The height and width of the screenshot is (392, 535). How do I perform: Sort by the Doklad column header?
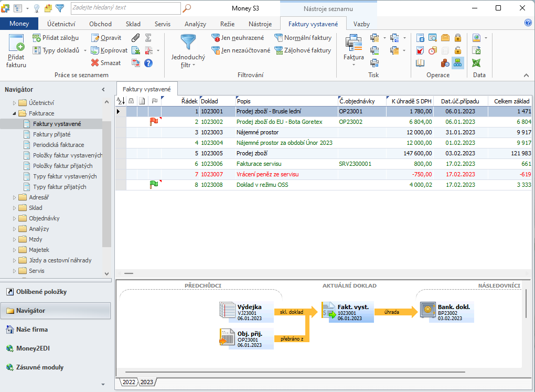click(217, 101)
